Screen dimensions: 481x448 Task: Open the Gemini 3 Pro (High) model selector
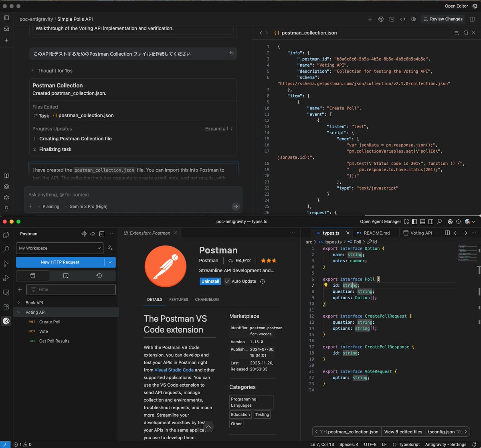coord(85,207)
